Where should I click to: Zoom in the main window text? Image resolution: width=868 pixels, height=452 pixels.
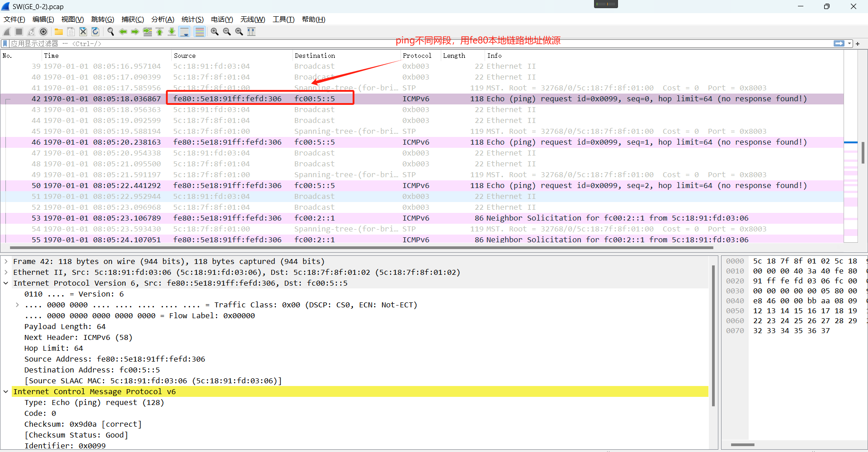(215, 32)
